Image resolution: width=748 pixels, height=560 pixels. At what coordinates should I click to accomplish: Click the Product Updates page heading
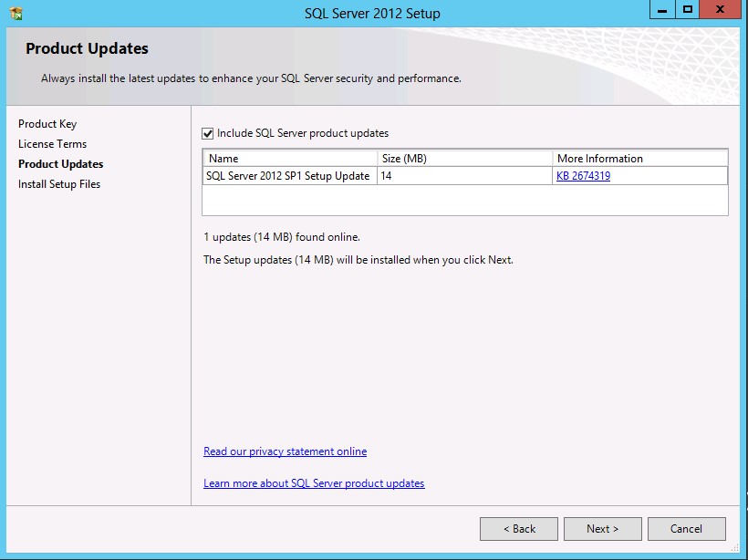click(87, 48)
